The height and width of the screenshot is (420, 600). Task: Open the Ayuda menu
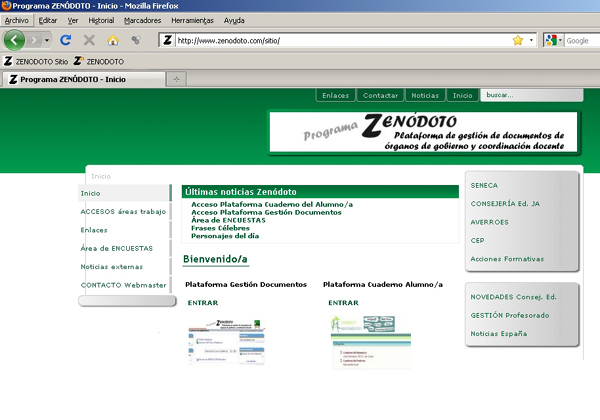[x=234, y=21]
